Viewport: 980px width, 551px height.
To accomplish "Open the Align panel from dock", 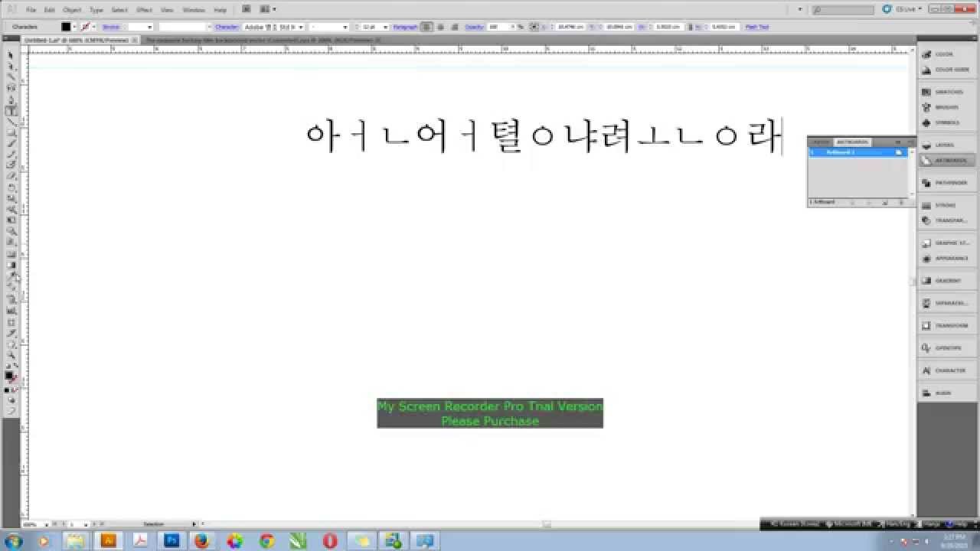I will [946, 393].
